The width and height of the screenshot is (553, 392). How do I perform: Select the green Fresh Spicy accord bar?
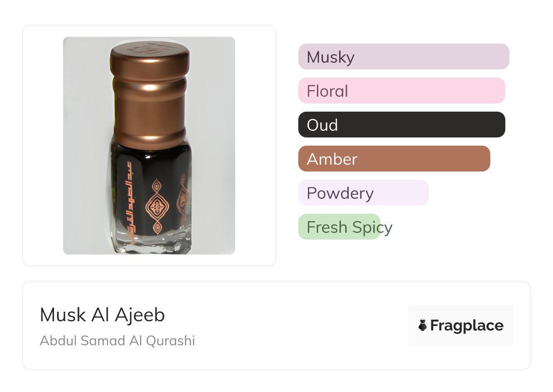[339, 227]
